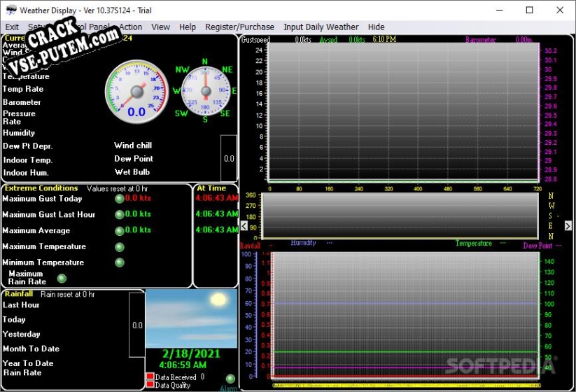The image size is (576, 392).
Task: Click the right arrow beside direction graph
Action: coord(568,225)
